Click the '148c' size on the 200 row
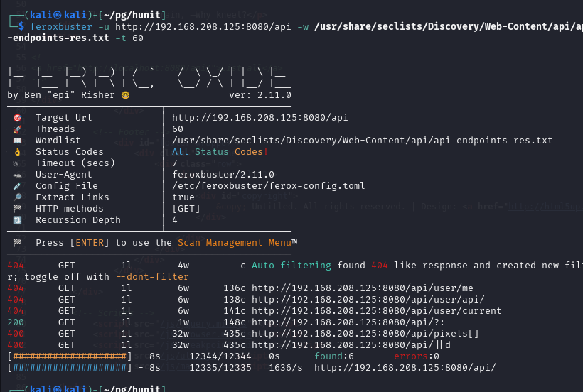The width and height of the screenshot is (583, 392). point(234,322)
